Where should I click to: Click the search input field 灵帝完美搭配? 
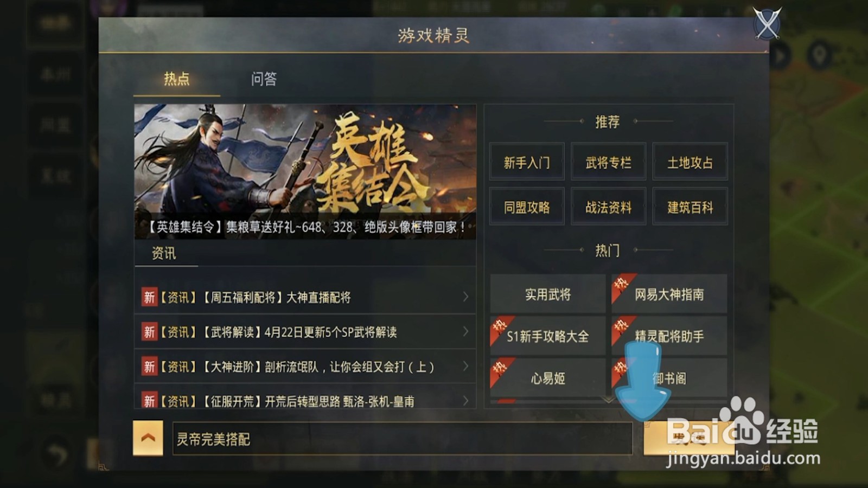click(x=402, y=439)
